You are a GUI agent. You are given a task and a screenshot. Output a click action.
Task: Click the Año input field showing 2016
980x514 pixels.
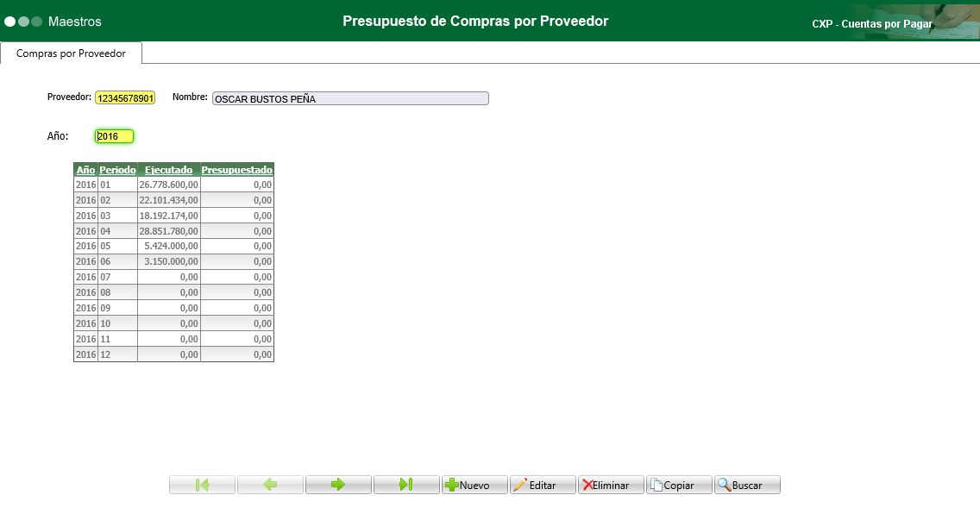pyautogui.click(x=113, y=135)
